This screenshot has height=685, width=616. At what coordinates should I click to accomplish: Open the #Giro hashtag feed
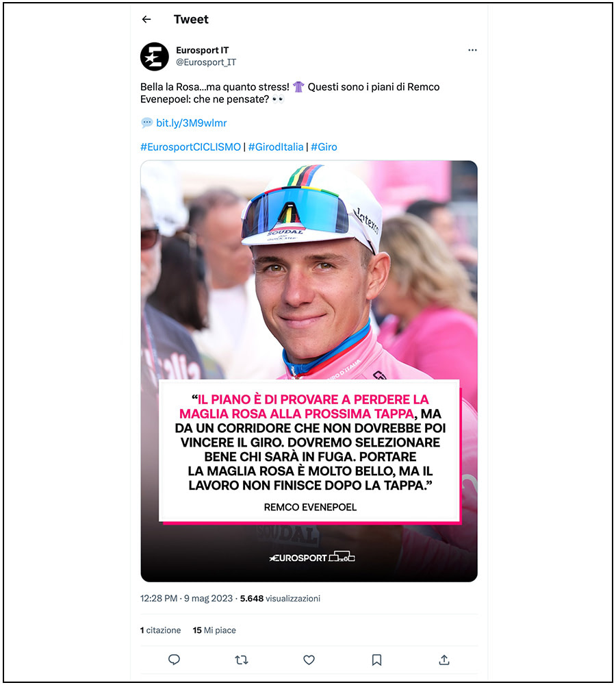pos(324,146)
